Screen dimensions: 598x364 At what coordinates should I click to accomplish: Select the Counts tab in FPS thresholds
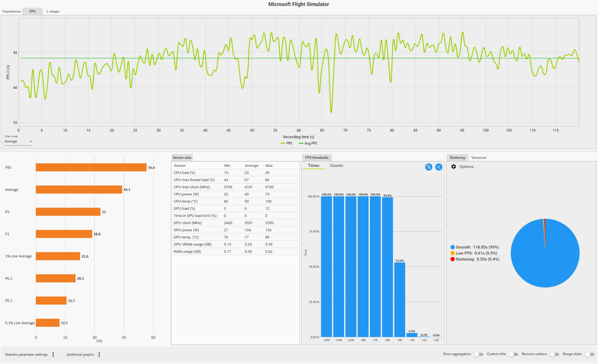(x=336, y=166)
